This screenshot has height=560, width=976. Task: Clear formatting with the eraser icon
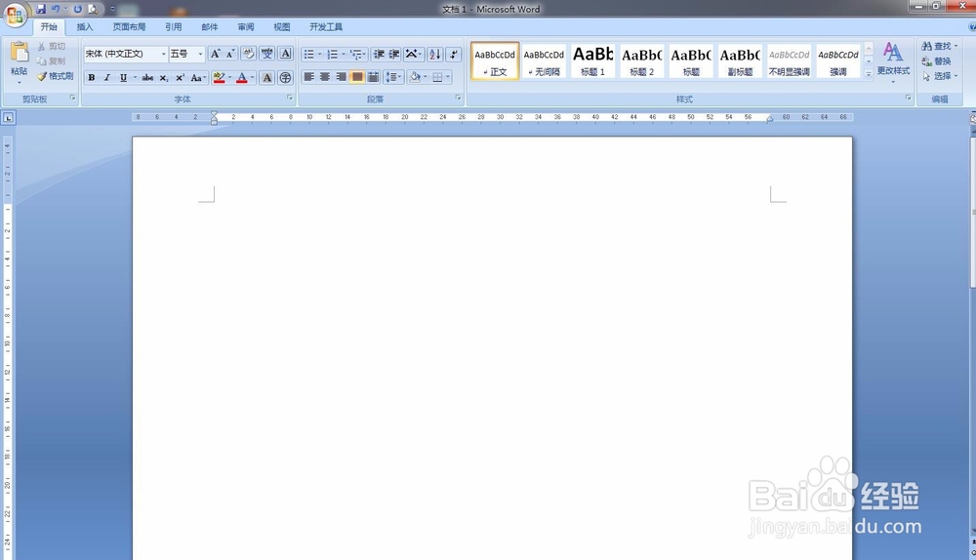click(248, 54)
